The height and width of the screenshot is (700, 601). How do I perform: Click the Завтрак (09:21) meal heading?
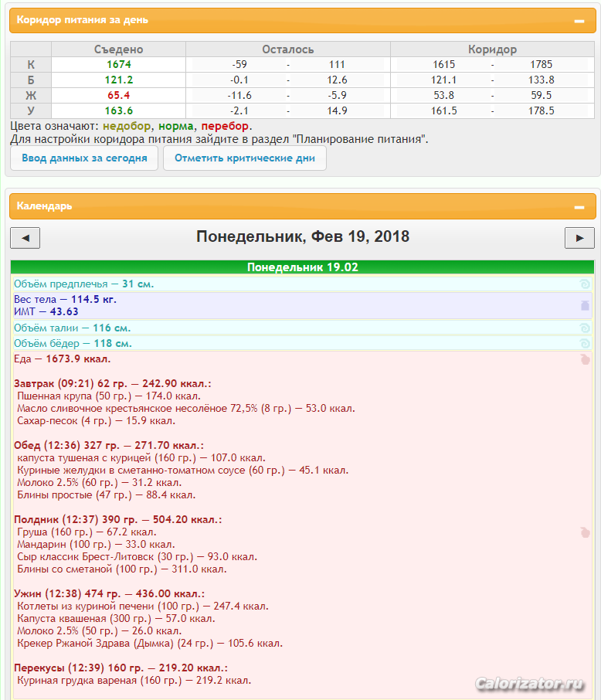[x=113, y=383]
